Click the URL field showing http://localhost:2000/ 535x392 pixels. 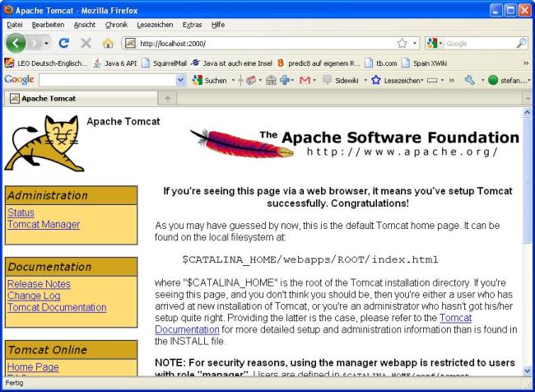267,44
